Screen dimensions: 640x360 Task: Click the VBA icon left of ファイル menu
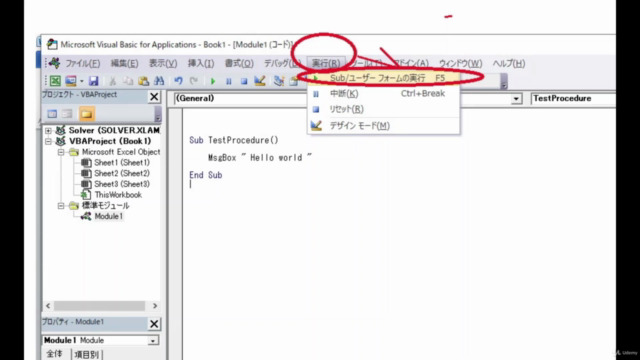(x=54, y=63)
